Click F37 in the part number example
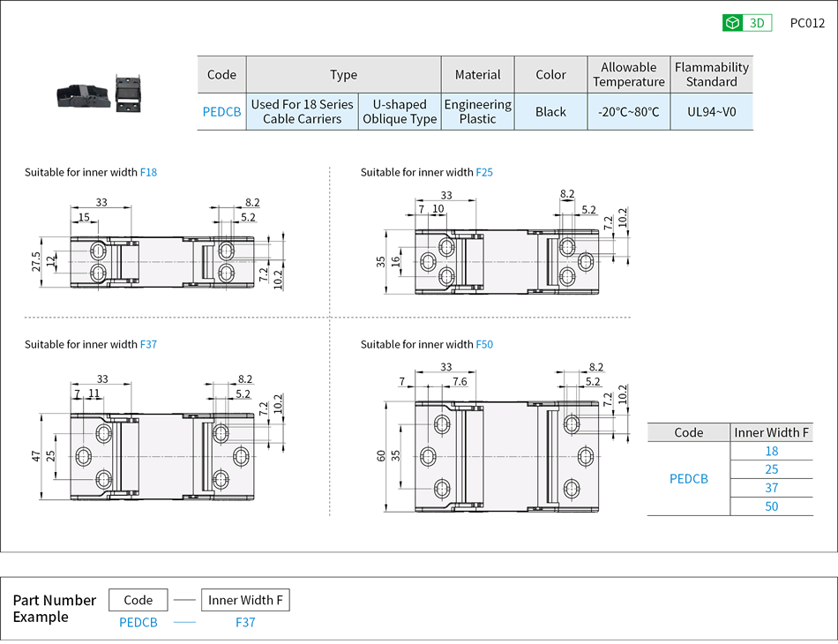 click(245, 623)
